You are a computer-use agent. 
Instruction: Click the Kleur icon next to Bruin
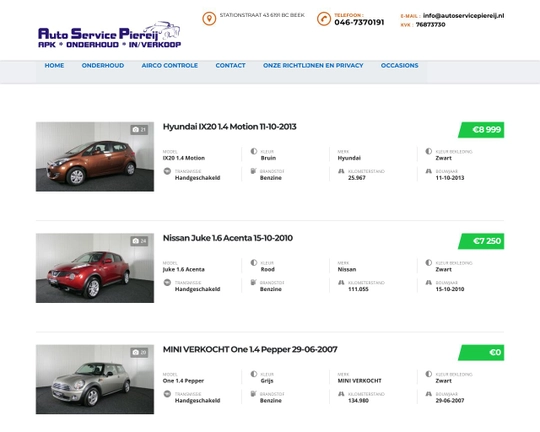pyautogui.click(x=254, y=151)
